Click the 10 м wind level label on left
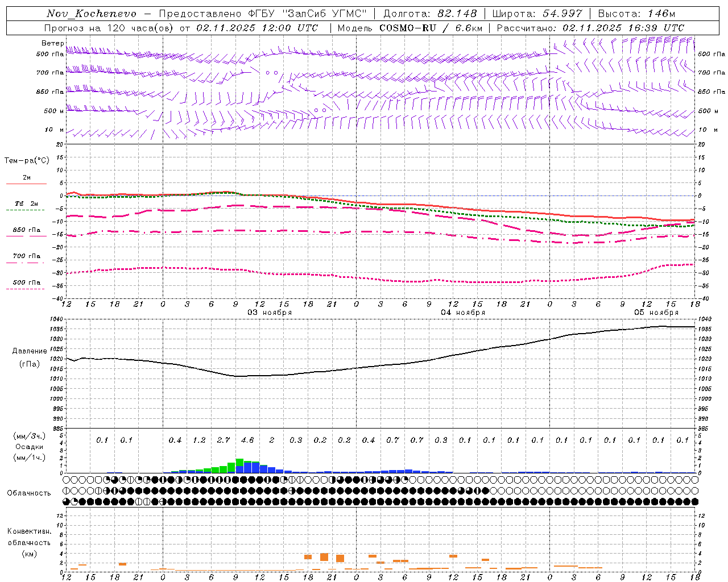The height and width of the screenshot is (582, 728). point(55,130)
